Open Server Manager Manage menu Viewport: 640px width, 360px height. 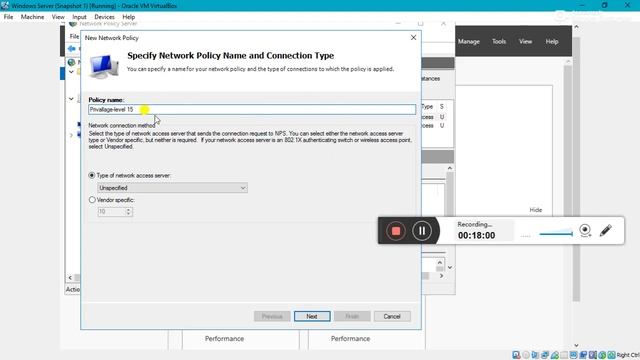469,41
